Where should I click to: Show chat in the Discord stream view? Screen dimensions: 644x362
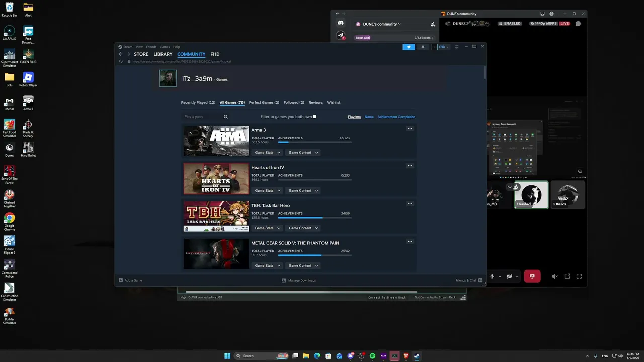578,23
